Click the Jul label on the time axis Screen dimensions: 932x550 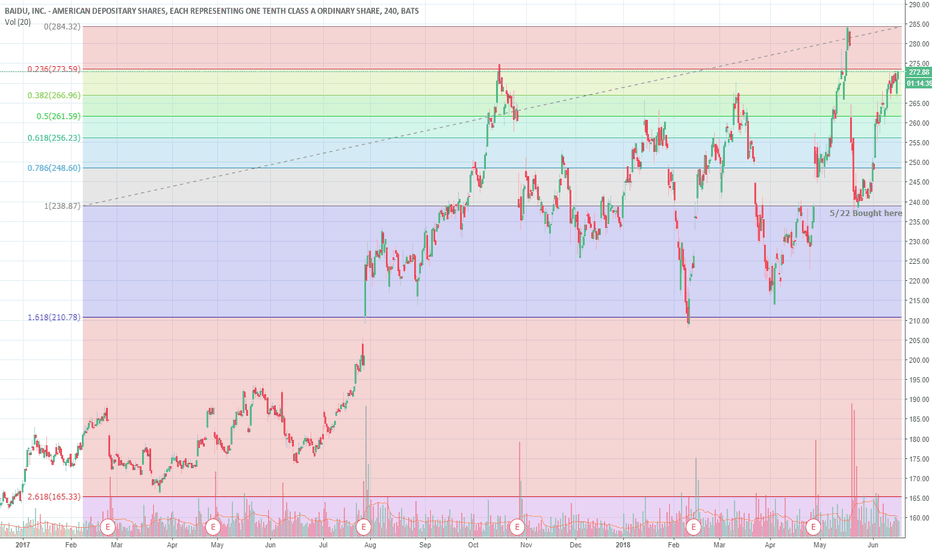(x=324, y=545)
